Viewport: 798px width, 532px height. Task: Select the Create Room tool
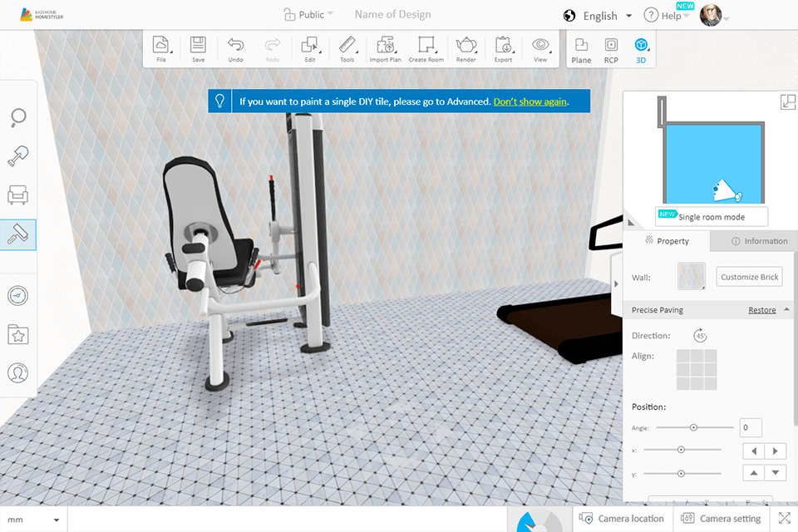pos(426,48)
